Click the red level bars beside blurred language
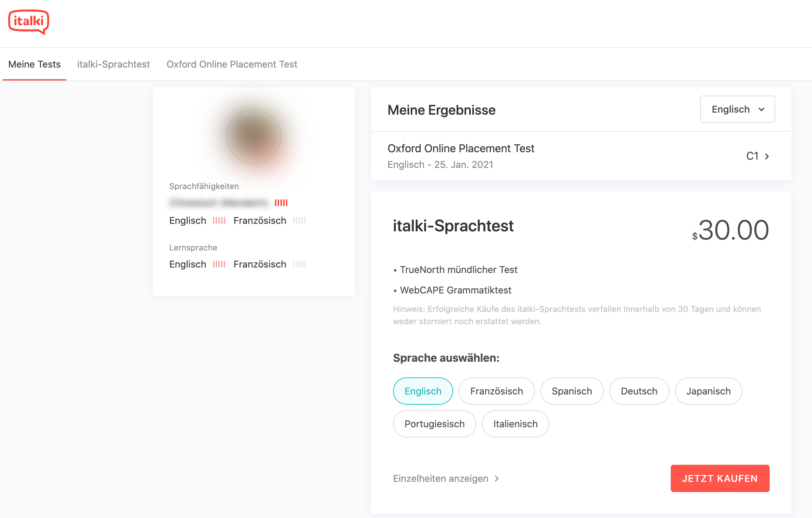812x518 pixels. click(x=281, y=203)
